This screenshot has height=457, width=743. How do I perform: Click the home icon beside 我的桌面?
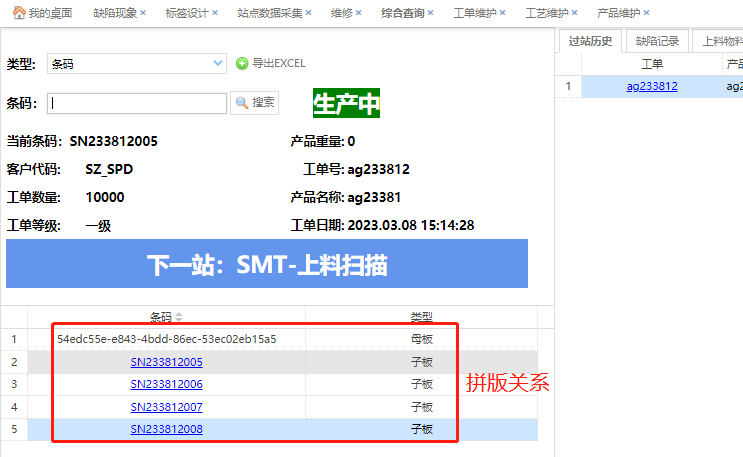(18, 13)
